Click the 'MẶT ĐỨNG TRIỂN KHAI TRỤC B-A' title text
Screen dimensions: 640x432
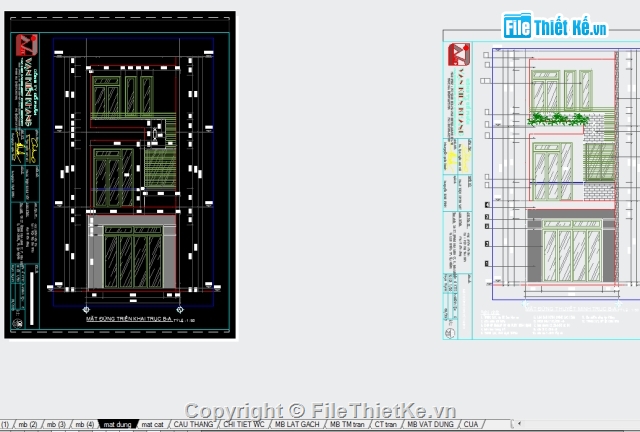pyautogui.click(x=129, y=319)
